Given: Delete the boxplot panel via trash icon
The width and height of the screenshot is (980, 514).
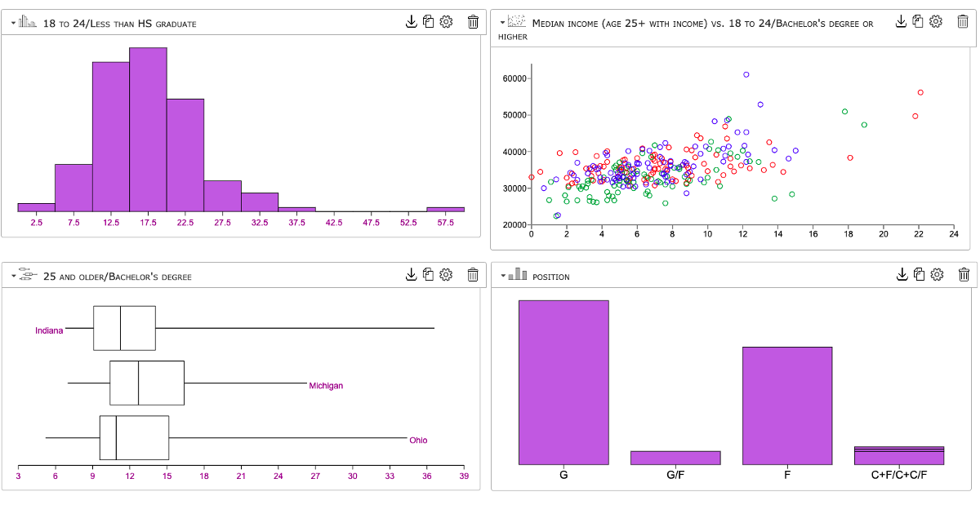Looking at the screenshot, I should pyautogui.click(x=473, y=275).
